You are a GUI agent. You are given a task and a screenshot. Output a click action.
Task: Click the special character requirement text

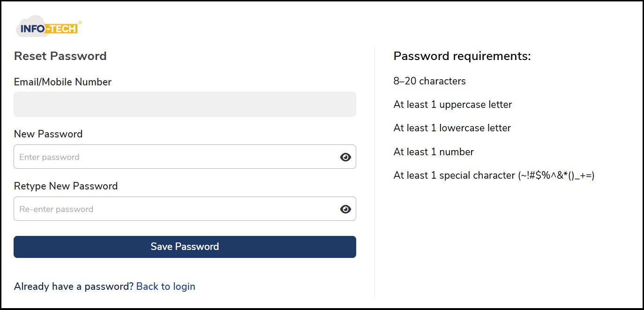pyautogui.click(x=494, y=175)
